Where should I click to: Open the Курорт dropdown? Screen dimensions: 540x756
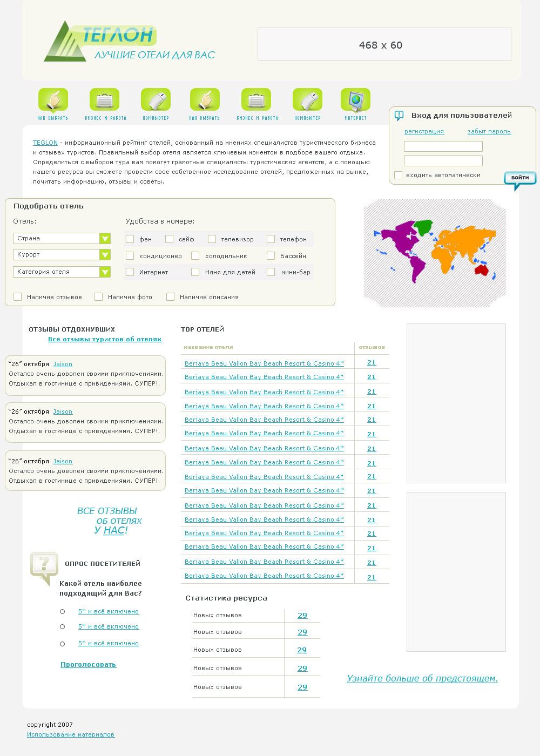[62, 255]
